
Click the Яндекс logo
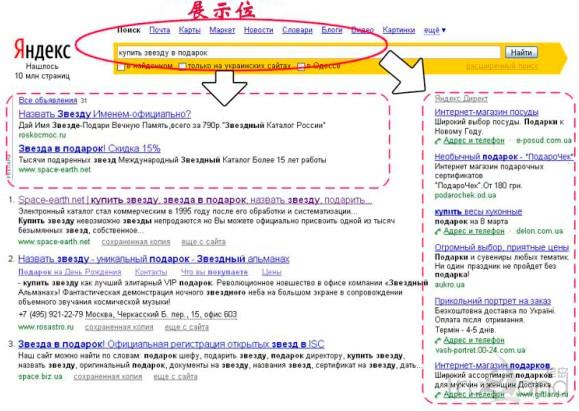pyautogui.click(x=42, y=50)
